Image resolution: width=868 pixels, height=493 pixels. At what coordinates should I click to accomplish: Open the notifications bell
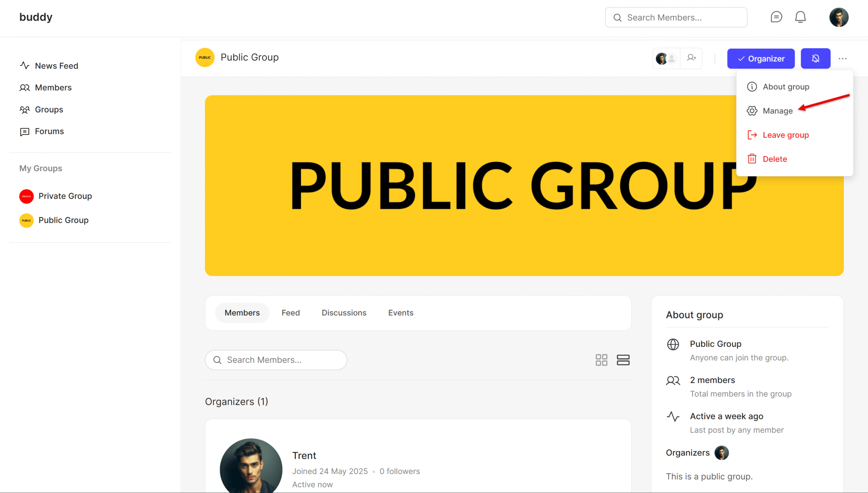(800, 17)
